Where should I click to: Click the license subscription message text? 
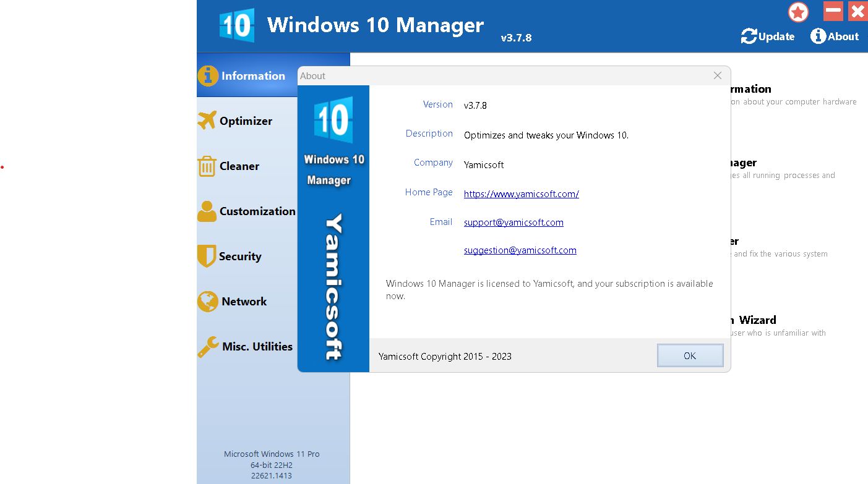tap(549, 290)
